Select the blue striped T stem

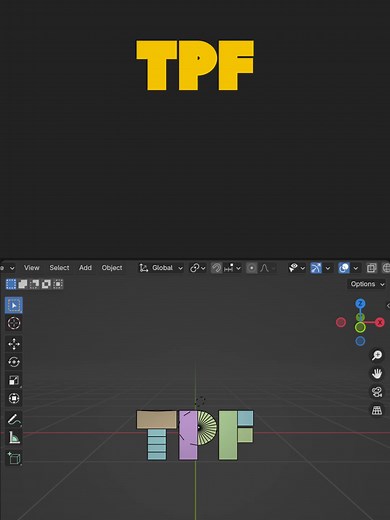point(157,445)
